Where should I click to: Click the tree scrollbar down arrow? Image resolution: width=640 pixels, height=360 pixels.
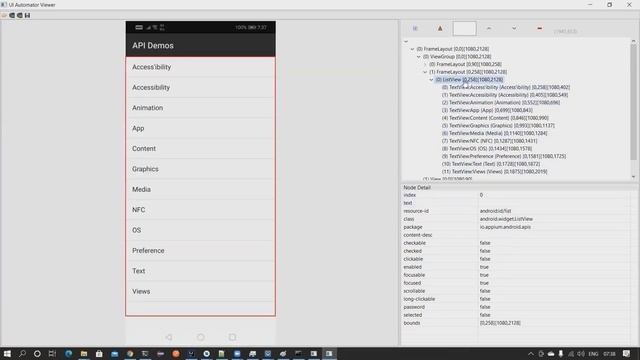pos(633,177)
